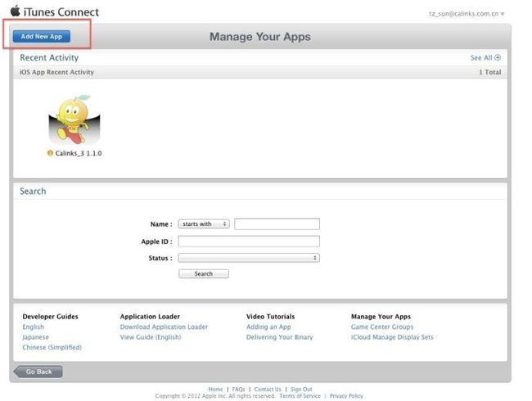Click the Apple ID input field
The height and width of the screenshot is (401, 532).
(x=249, y=241)
